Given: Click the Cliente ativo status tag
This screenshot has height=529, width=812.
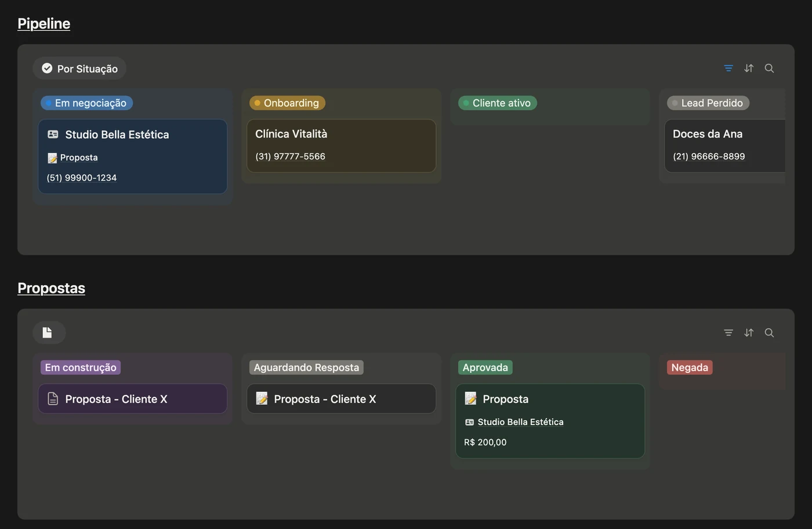Looking at the screenshot, I should point(498,103).
